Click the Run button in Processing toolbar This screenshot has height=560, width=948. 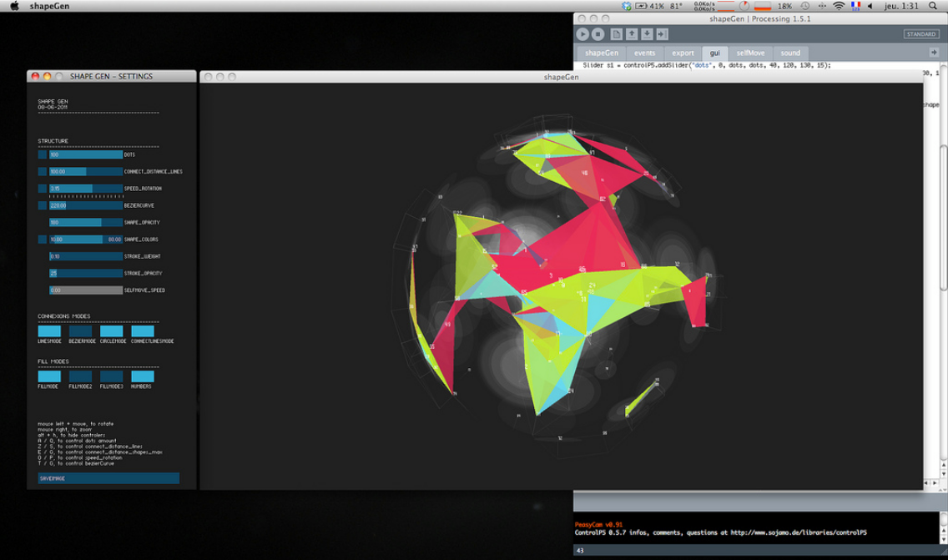pos(582,34)
